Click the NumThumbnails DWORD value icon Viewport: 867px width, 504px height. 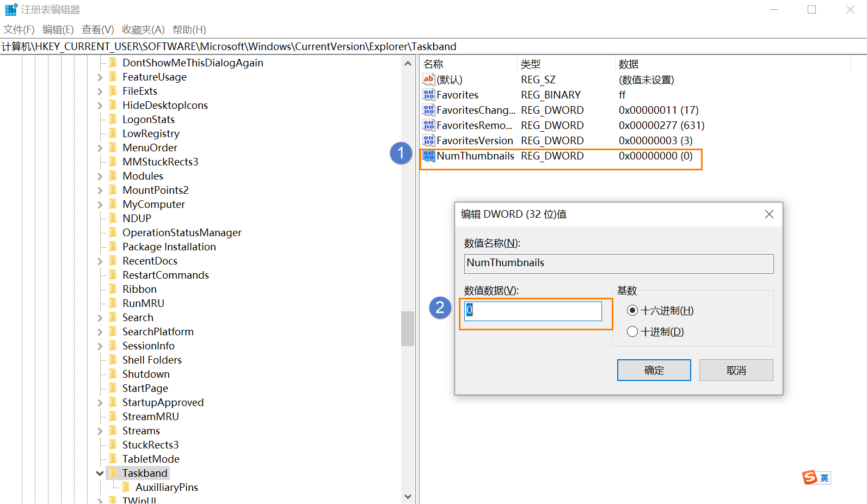tap(429, 156)
